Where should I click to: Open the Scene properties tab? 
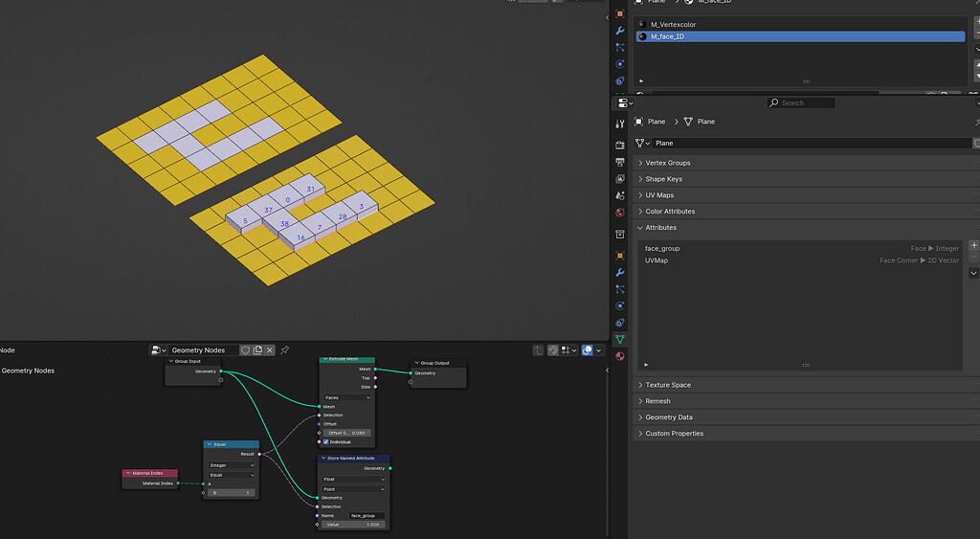click(x=620, y=195)
